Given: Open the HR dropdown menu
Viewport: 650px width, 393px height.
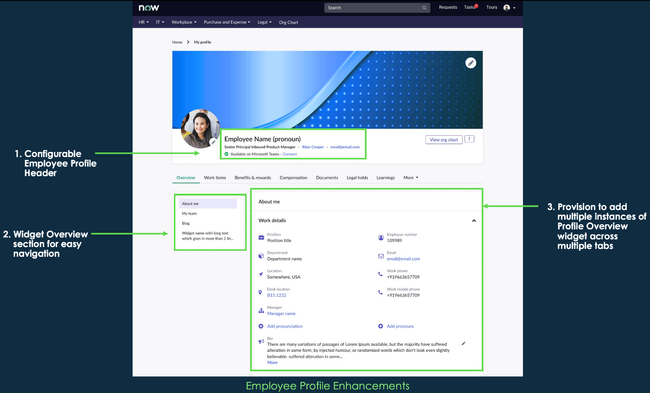Looking at the screenshot, I should [x=143, y=22].
